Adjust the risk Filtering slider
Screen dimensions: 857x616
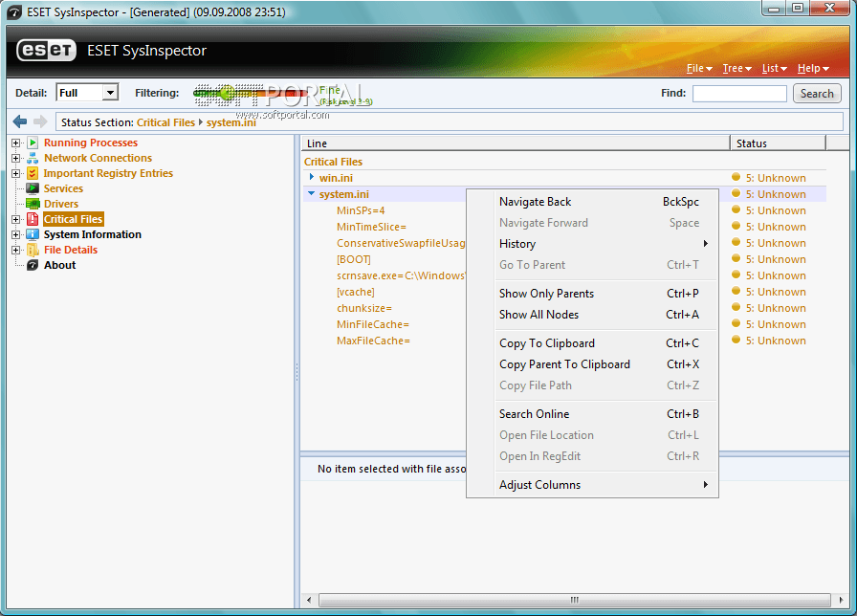(227, 94)
